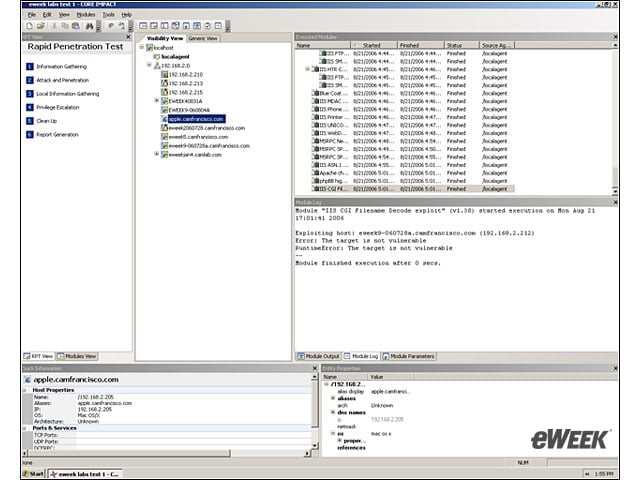Click the Paste clipboard toolbar icon

pyautogui.click(x=76, y=26)
